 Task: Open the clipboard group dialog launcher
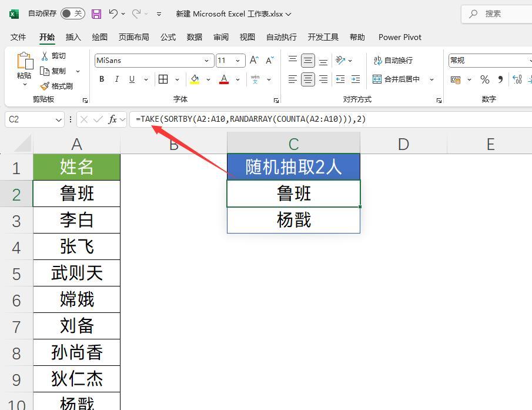85,100
